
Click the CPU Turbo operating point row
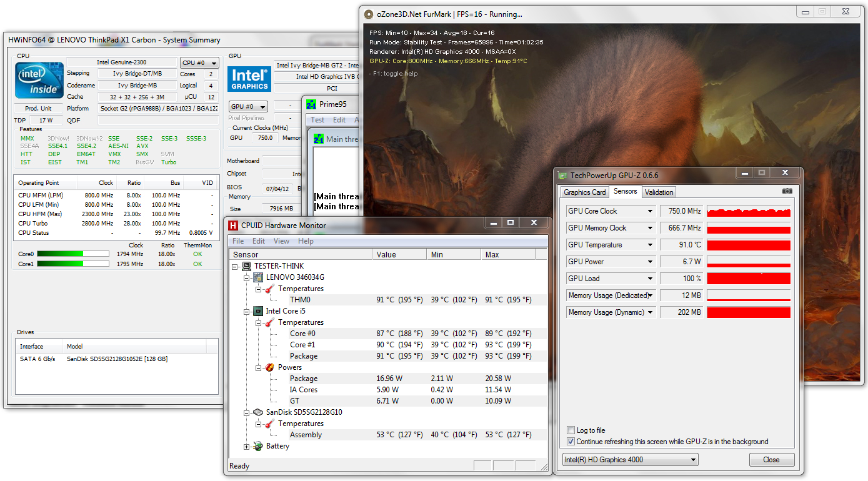(x=116, y=224)
